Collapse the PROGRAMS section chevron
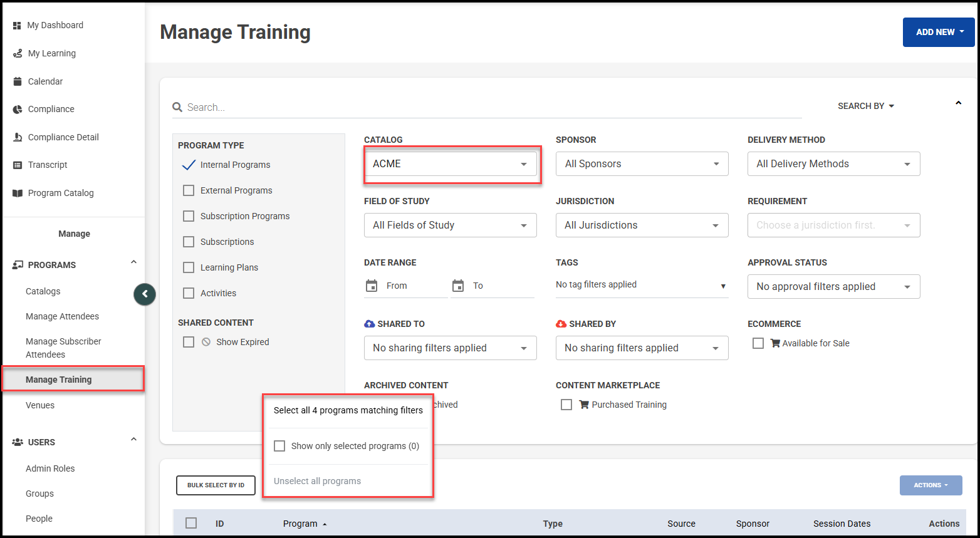Screen dimensions: 980x538 (x=133, y=262)
